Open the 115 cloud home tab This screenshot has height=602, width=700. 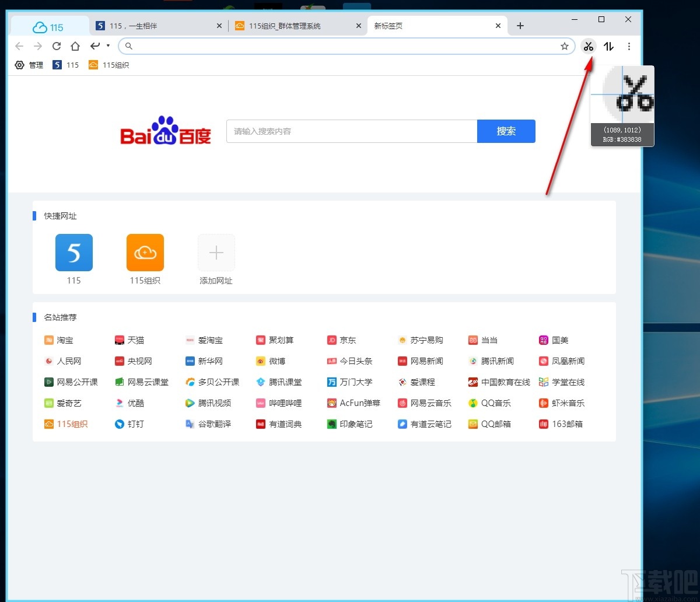click(49, 27)
